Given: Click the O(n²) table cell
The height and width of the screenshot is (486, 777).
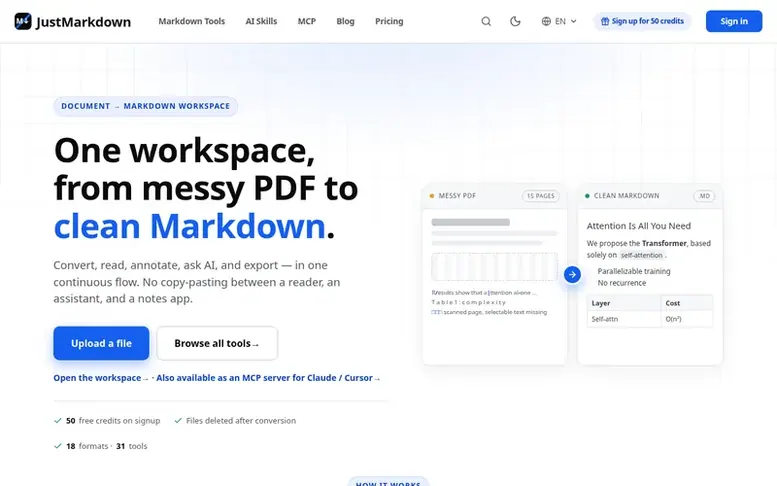Looking at the screenshot, I should coord(687,319).
